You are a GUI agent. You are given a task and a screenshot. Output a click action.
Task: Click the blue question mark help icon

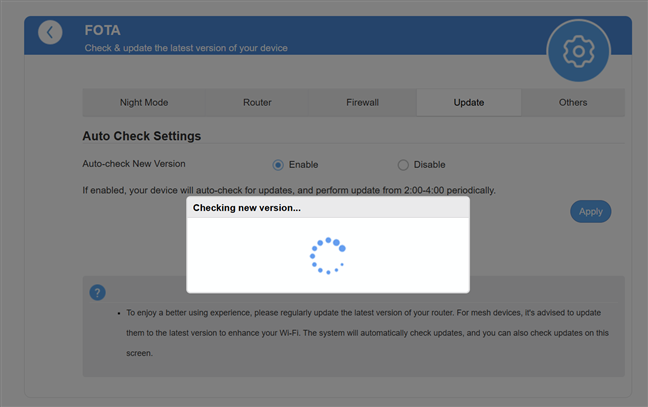[x=97, y=292]
